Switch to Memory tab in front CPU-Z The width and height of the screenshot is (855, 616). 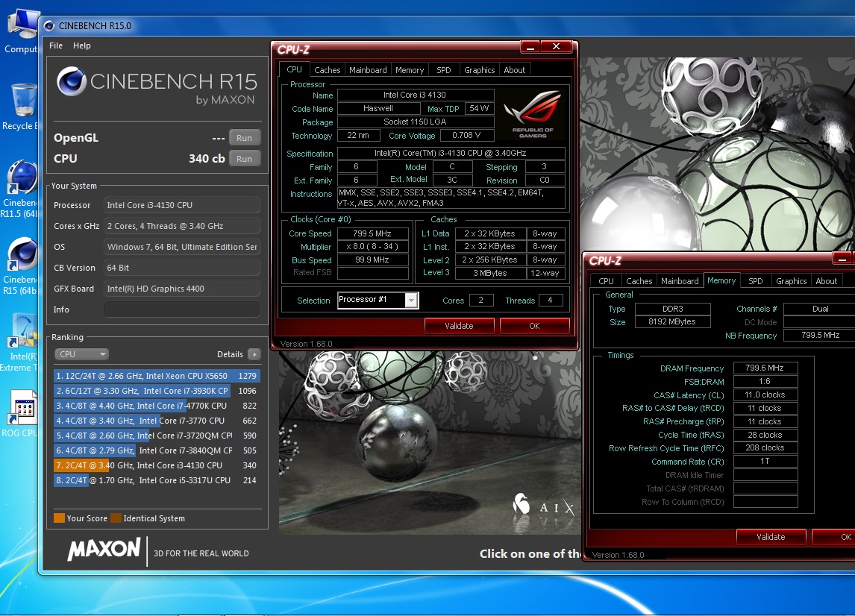point(410,70)
